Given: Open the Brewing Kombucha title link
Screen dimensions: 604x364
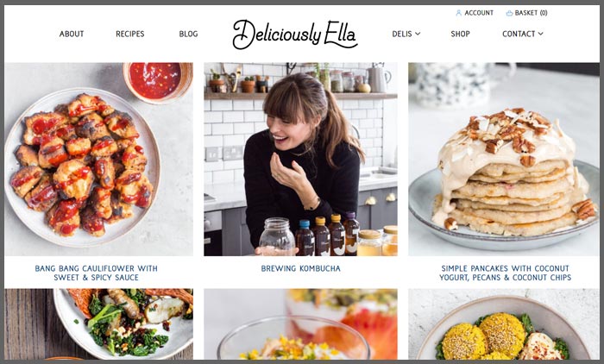Looking at the screenshot, I should 301,268.
